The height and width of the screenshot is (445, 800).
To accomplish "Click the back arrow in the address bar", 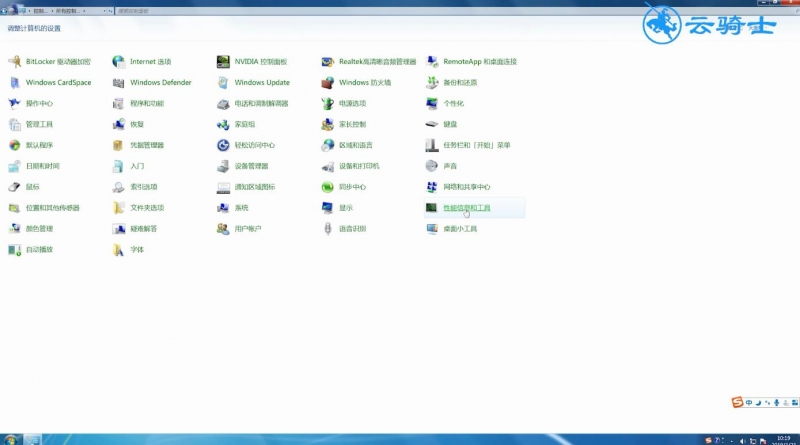I will tap(4, 10).
